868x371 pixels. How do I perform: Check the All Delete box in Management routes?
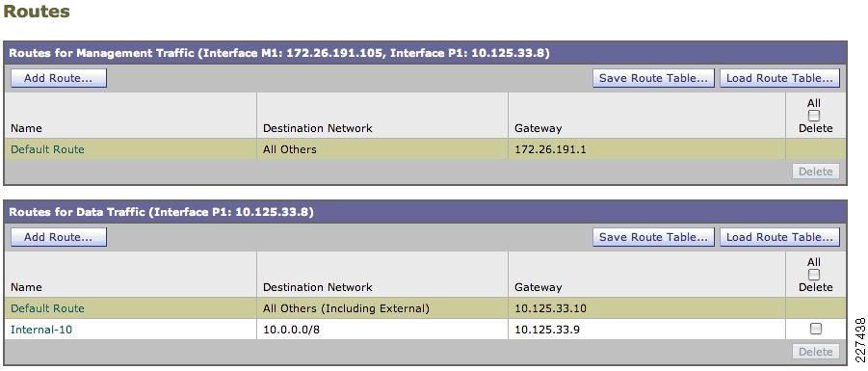tap(814, 116)
